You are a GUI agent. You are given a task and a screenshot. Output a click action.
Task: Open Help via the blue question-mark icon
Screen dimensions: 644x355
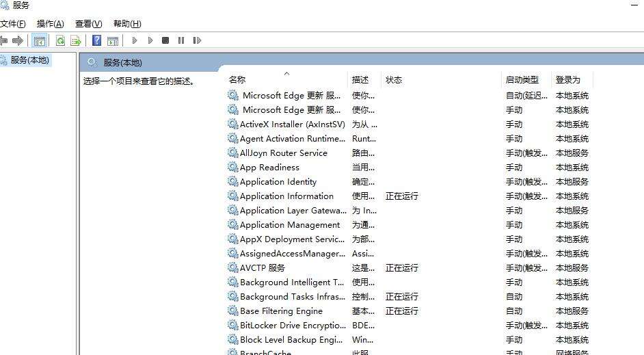coord(96,40)
